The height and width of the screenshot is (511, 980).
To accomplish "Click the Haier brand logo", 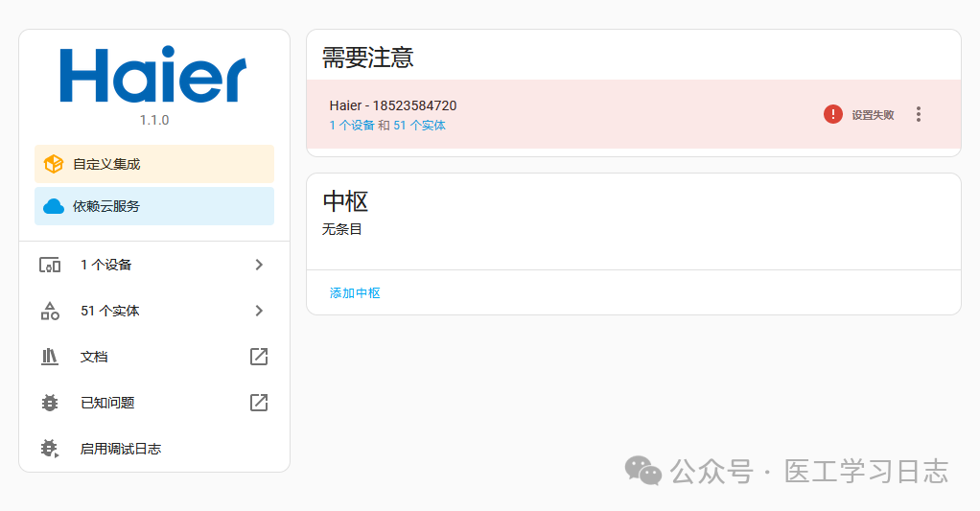I will click(153, 75).
